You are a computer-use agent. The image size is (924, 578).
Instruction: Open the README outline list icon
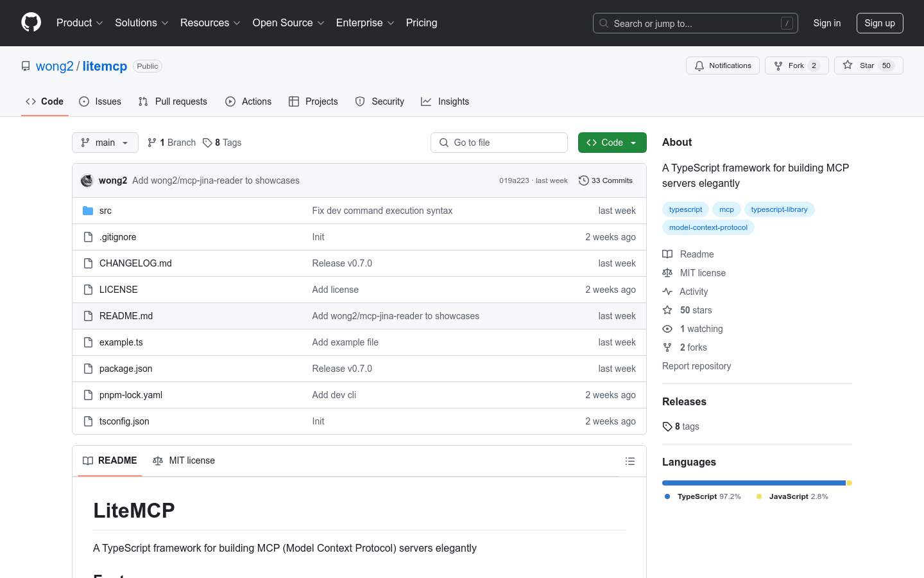point(630,461)
